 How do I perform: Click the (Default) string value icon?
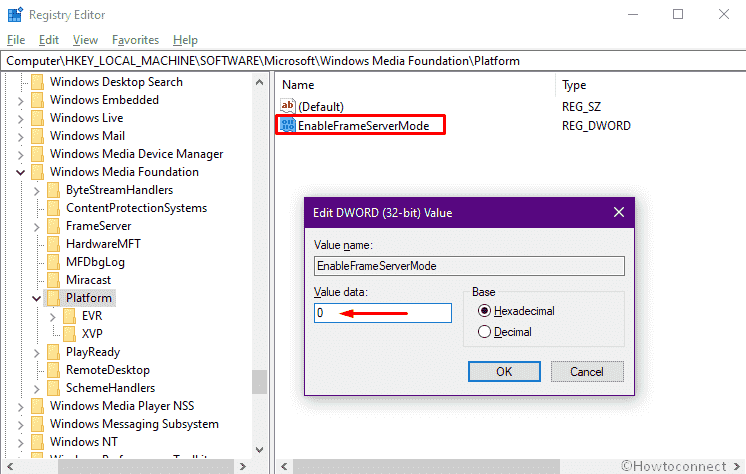pos(287,106)
